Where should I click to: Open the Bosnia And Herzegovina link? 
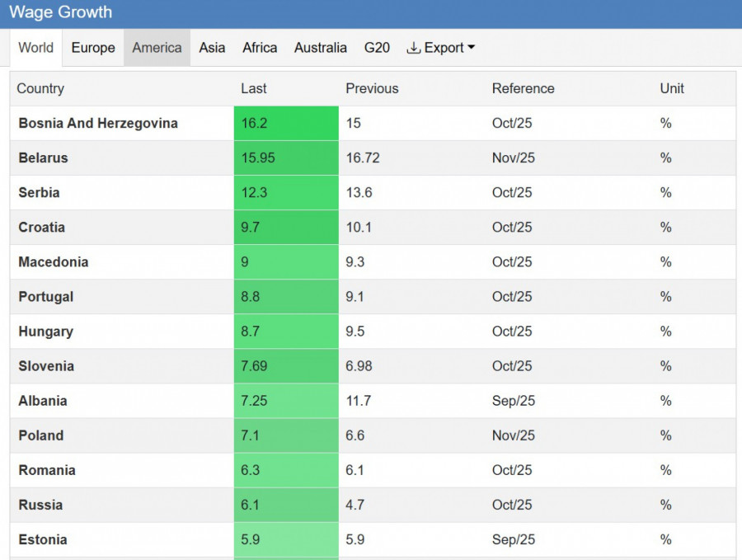point(98,124)
